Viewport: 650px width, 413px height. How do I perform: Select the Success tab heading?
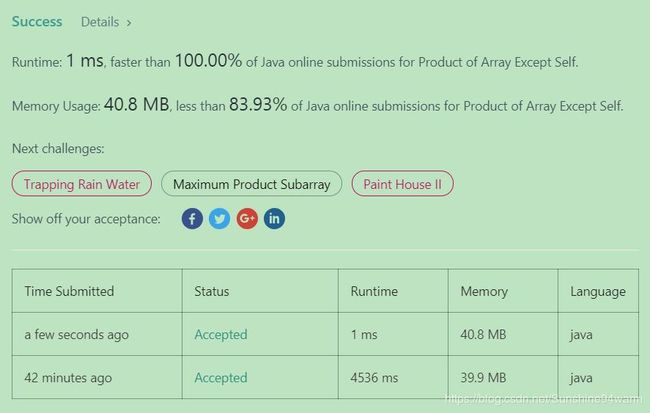click(x=37, y=22)
